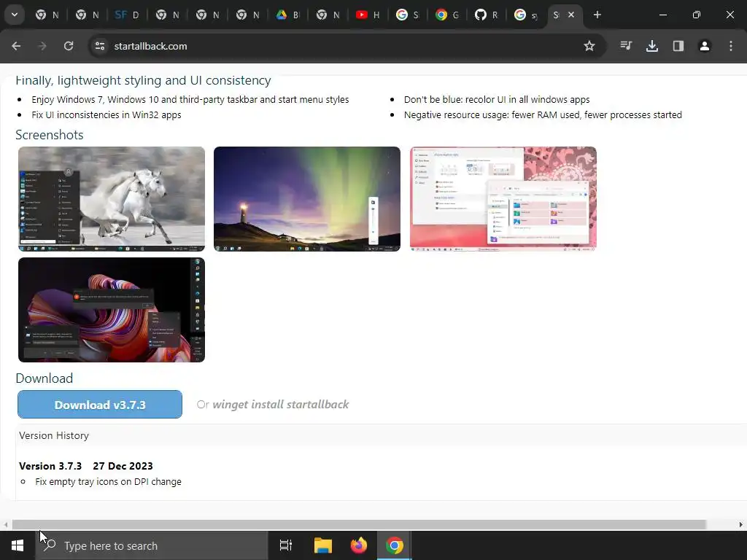Open the tab search dropdown arrow

tap(15, 15)
